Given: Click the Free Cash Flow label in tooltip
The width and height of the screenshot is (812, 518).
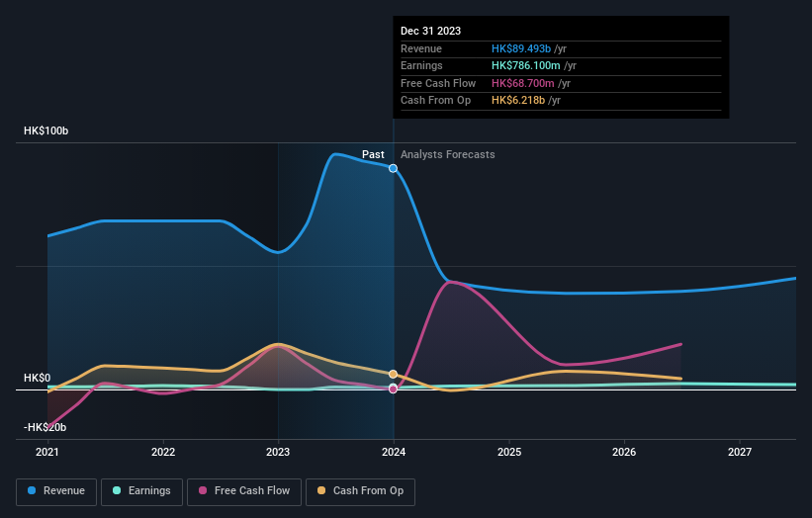Looking at the screenshot, I should (438, 83).
